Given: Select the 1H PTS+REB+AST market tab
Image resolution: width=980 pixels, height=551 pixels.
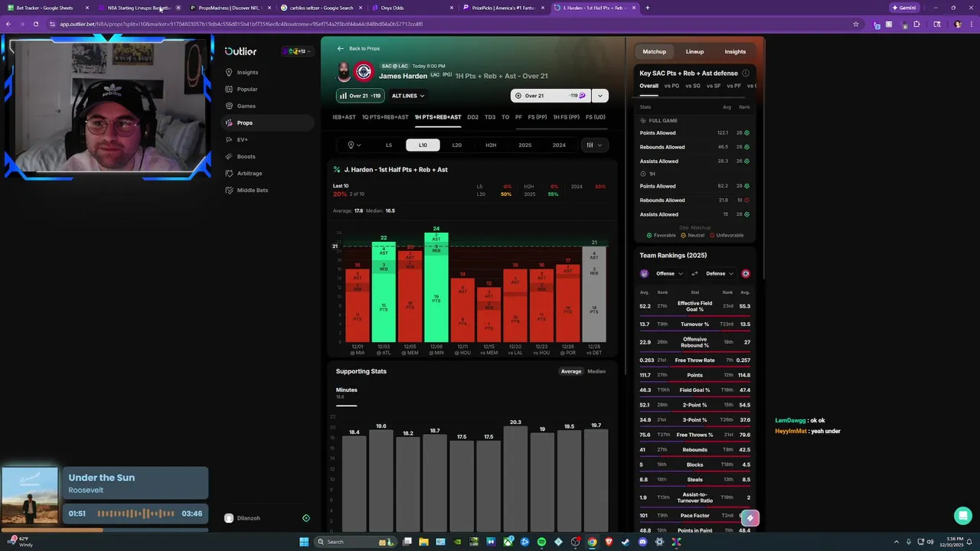Looking at the screenshot, I should pos(438,117).
